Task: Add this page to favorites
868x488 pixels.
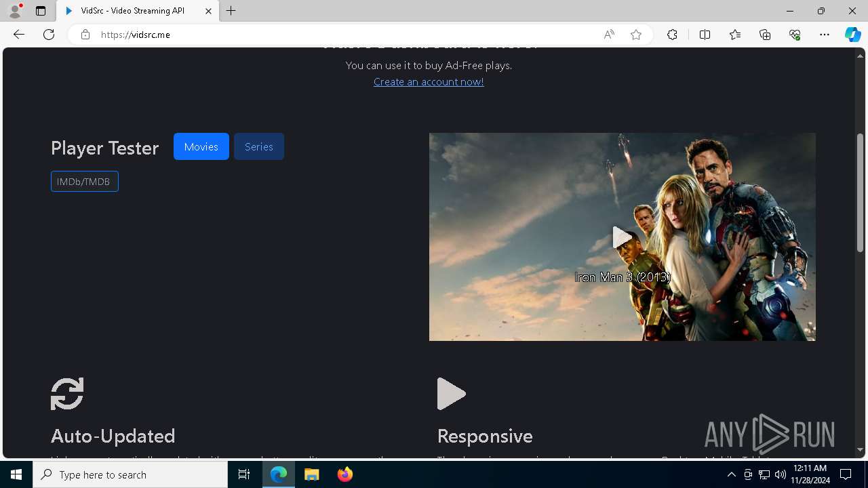Action: pos(636,35)
